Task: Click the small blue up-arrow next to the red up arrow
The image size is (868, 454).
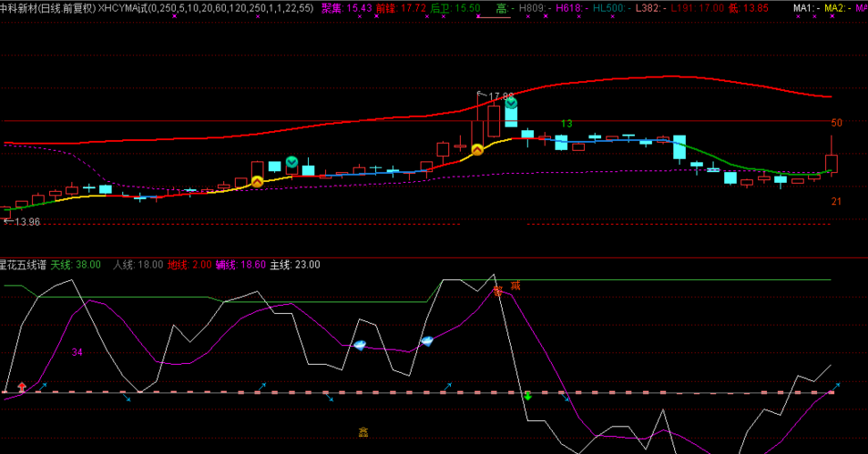Action: 43,386
